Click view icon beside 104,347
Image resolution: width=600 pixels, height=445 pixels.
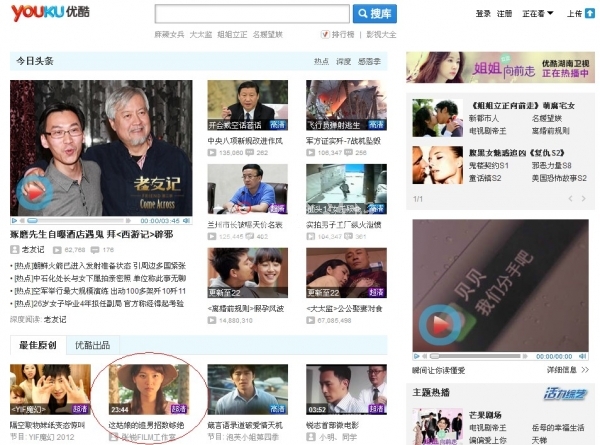(310, 236)
